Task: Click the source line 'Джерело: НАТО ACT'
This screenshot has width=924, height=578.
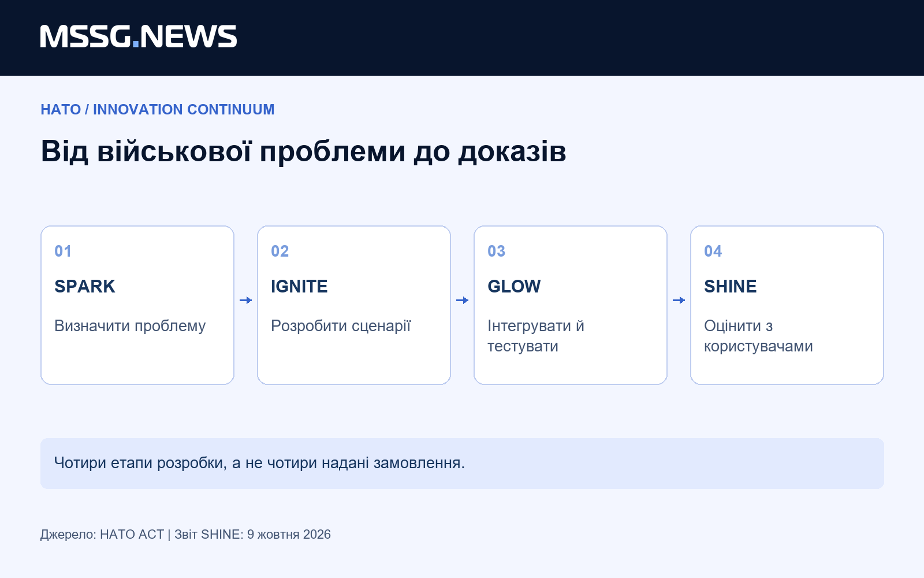Action: click(102, 535)
